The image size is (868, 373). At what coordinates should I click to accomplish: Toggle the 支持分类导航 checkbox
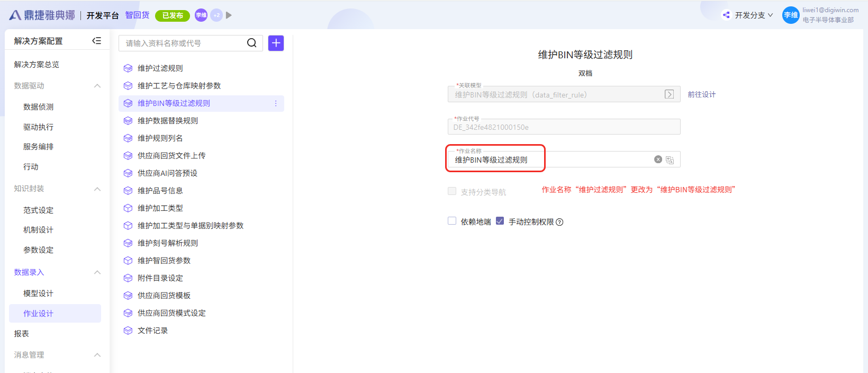(x=452, y=191)
